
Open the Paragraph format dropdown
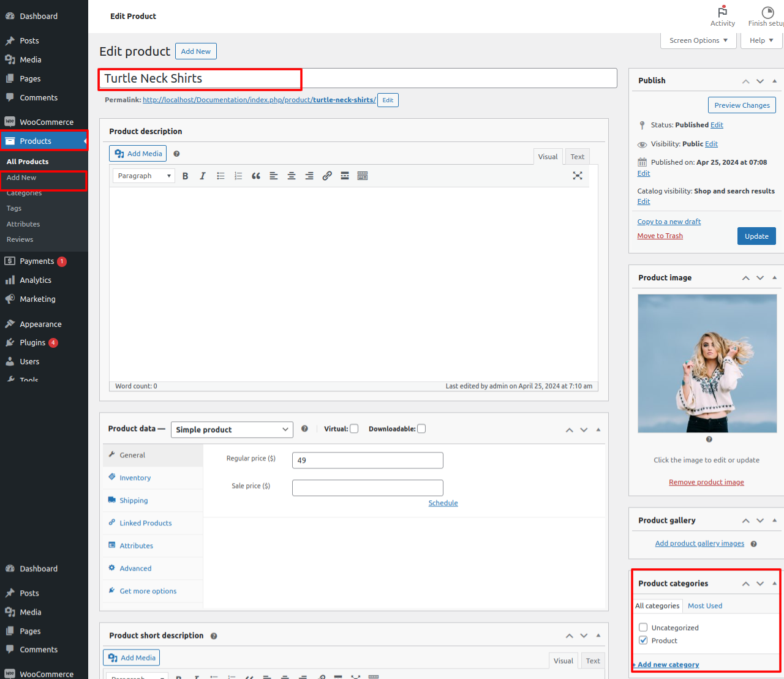click(144, 176)
